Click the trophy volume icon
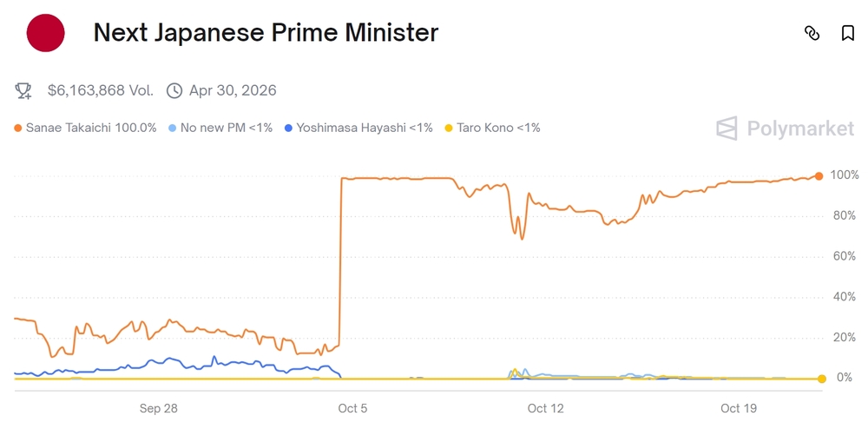 pos(23,90)
